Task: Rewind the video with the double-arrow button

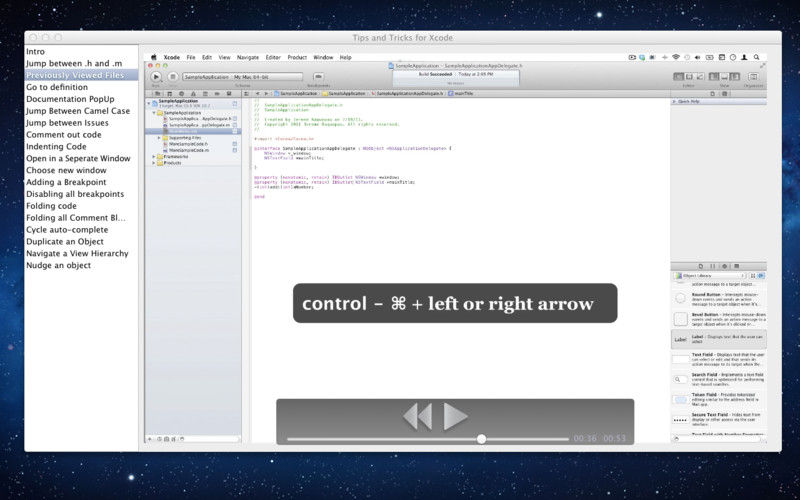Action: 417,416
